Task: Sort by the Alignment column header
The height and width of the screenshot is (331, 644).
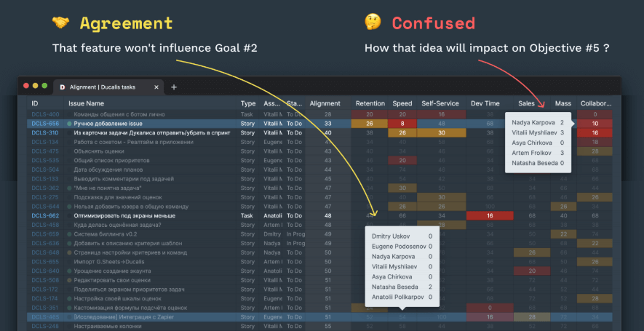Action: 325,104
